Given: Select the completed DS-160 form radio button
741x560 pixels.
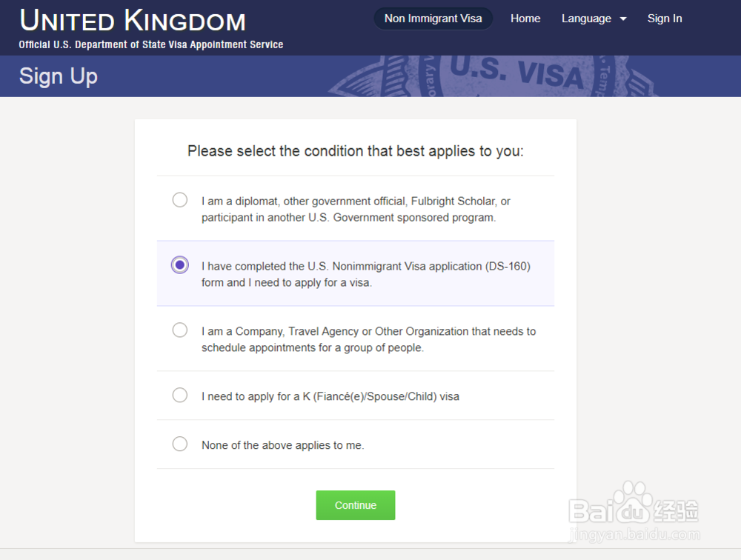Looking at the screenshot, I should click(180, 265).
